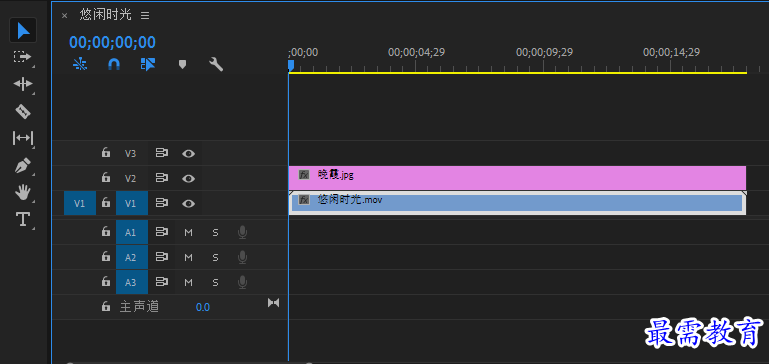The height and width of the screenshot is (364, 769).
Task: Mute the A1 audio track
Action: 188,233
